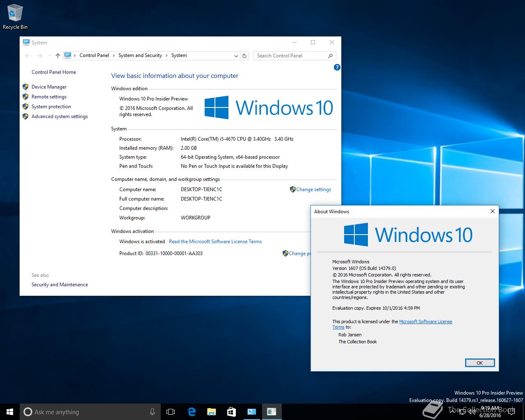Open Remote settings link
Image resolution: width=525 pixels, height=420 pixels.
point(49,97)
